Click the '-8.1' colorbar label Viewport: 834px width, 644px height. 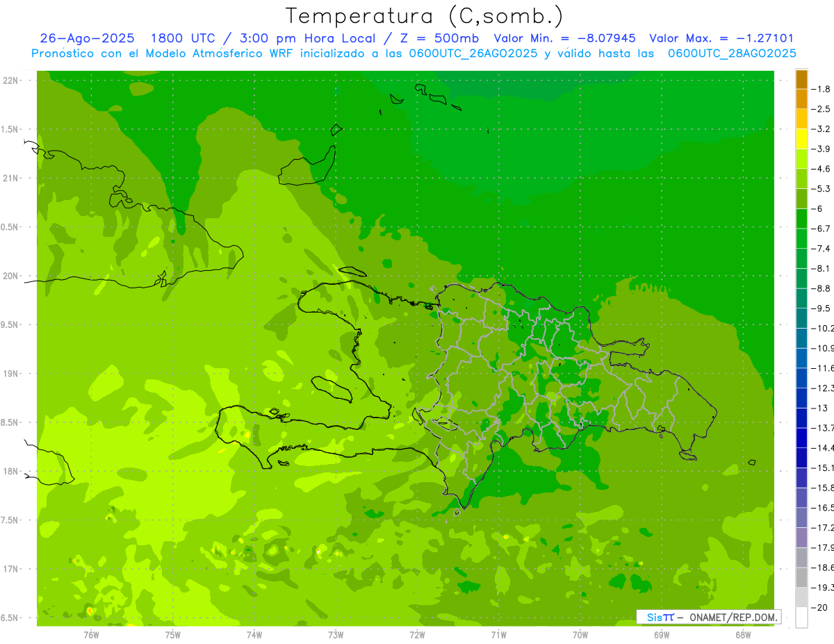[822, 268]
